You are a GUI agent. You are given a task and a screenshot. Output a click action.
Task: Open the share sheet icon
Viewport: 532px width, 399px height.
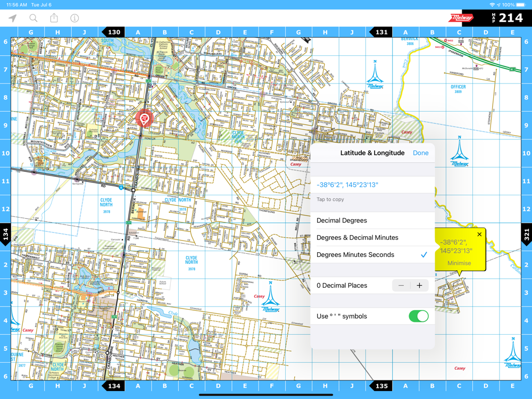pyautogui.click(x=54, y=18)
